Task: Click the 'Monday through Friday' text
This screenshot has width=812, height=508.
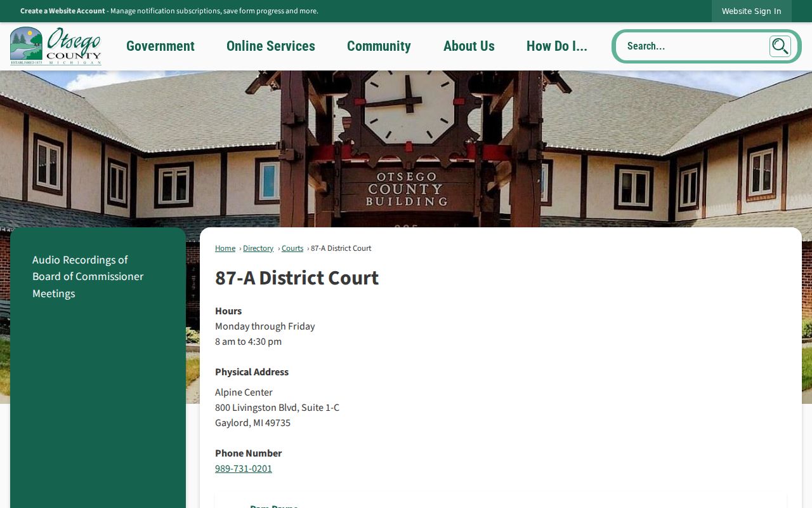Action: [265, 326]
